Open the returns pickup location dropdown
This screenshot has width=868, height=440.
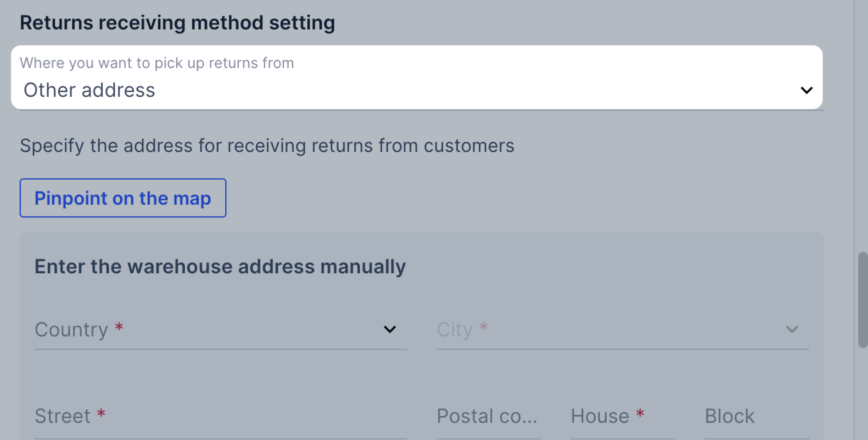417,77
